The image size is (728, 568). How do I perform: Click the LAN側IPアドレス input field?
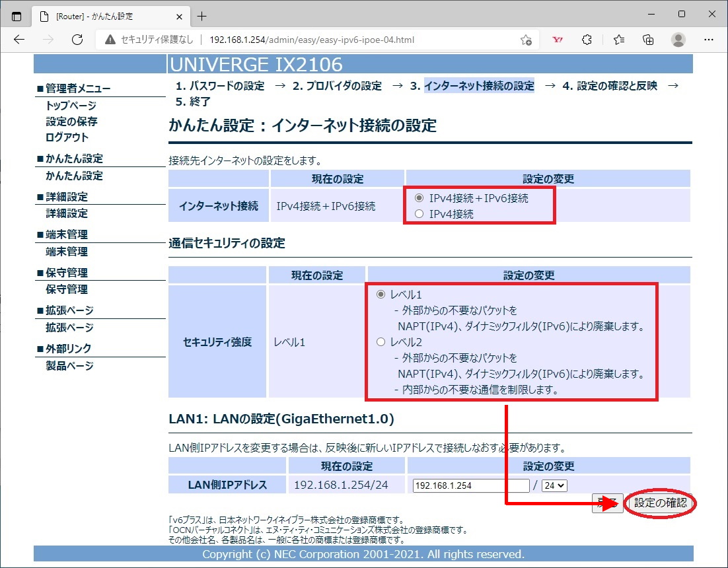[x=471, y=485]
